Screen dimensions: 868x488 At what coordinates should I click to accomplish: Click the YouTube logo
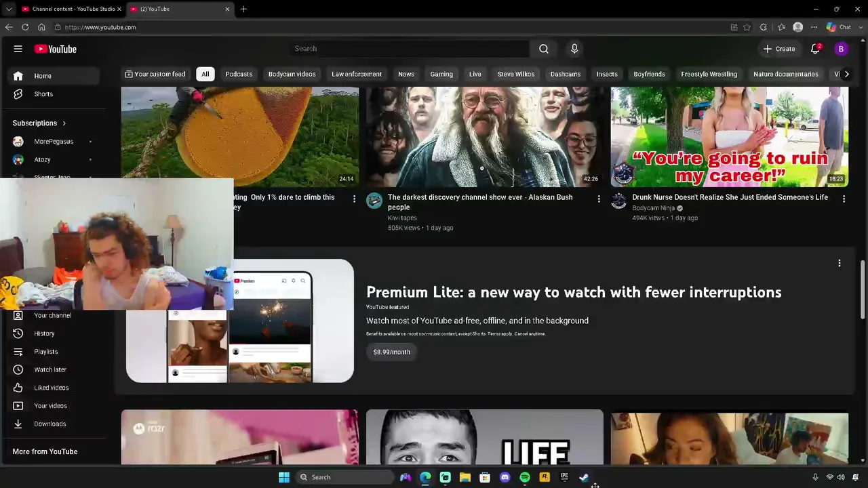(x=56, y=49)
